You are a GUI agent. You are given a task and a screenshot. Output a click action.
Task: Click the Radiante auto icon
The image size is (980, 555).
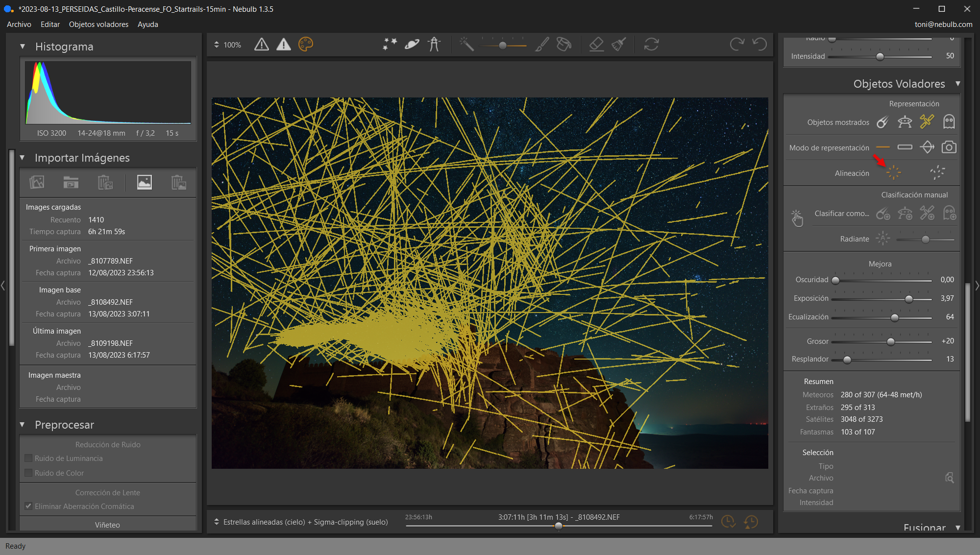tap(883, 239)
